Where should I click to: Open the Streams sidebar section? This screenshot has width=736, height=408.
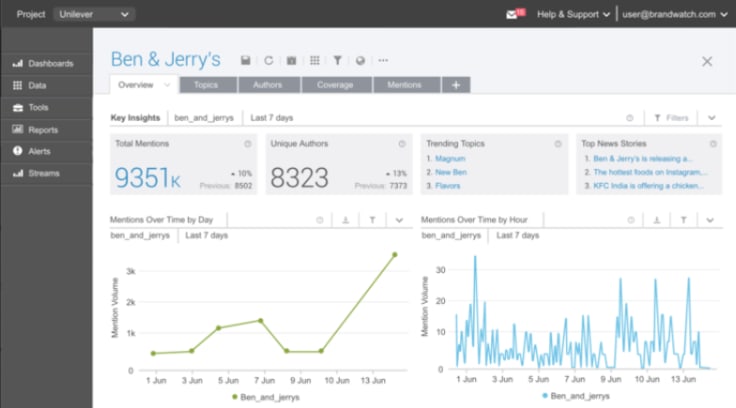coord(46,173)
